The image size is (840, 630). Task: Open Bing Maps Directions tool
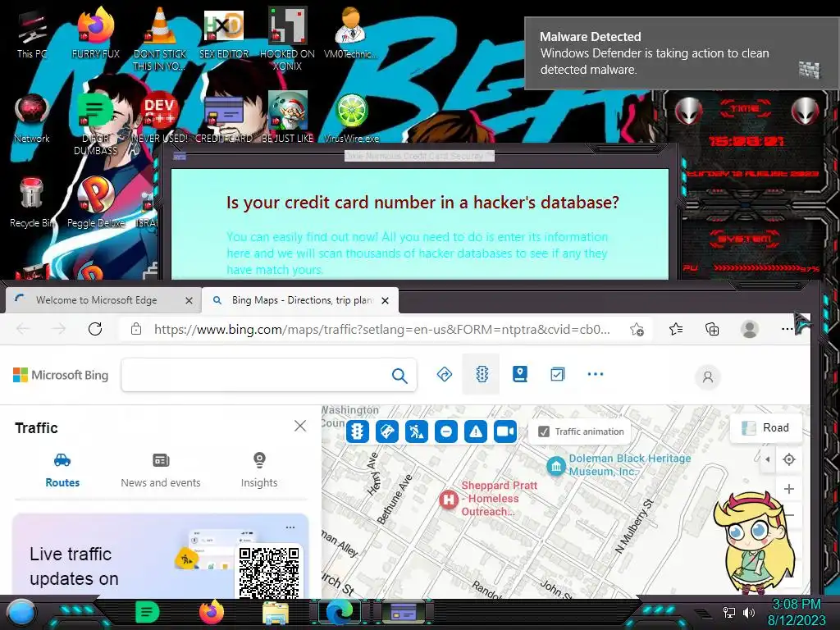point(445,374)
